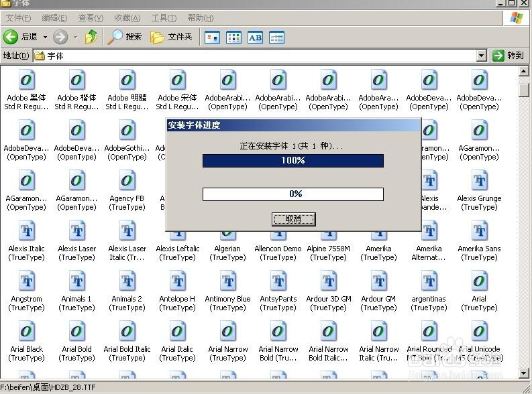Click the Forward arrow icon
The width and height of the screenshot is (532, 394).
[60, 37]
